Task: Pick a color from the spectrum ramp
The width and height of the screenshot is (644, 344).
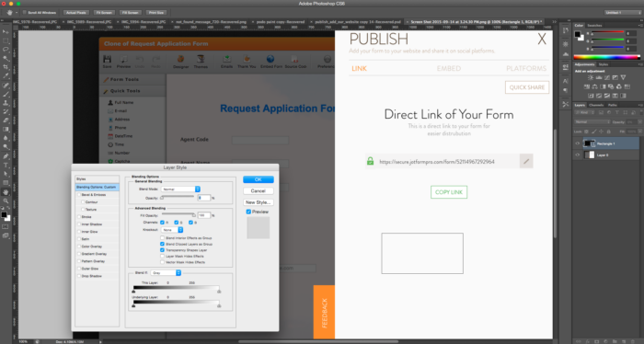Action: coord(606,57)
